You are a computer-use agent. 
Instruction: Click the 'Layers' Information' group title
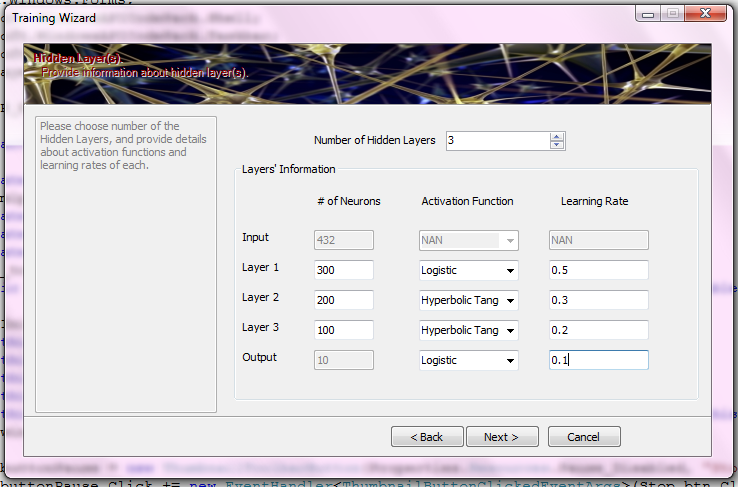(289, 169)
